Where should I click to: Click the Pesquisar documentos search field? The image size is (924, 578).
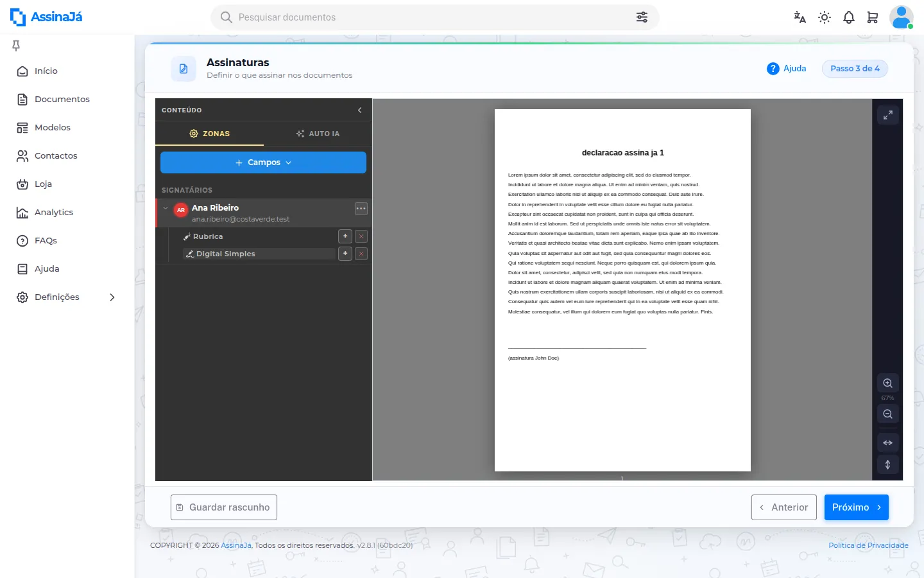click(x=434, y=17)
